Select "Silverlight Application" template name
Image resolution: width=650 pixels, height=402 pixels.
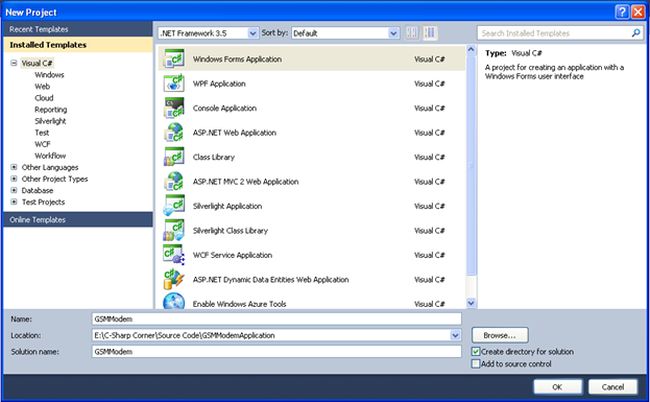228,206
